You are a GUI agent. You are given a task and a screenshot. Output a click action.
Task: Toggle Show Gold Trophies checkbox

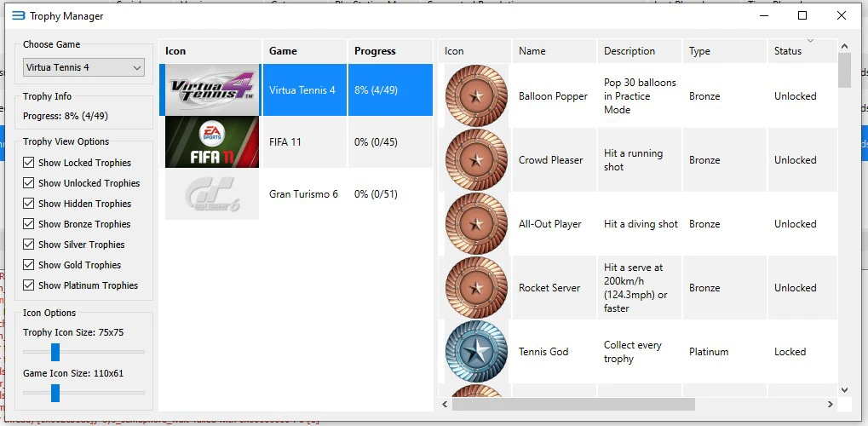tap(28, 265)
